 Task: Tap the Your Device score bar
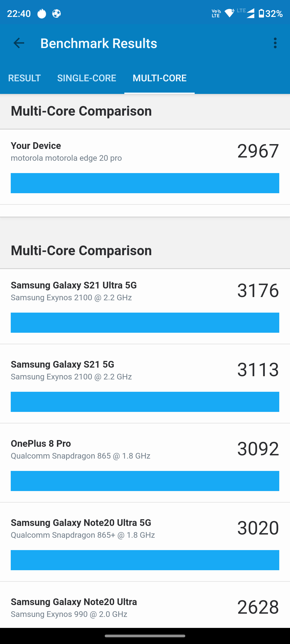(145, 183)
